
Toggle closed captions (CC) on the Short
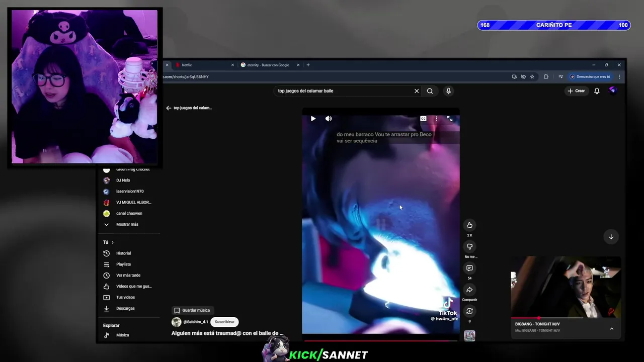(x=423, y=119)
